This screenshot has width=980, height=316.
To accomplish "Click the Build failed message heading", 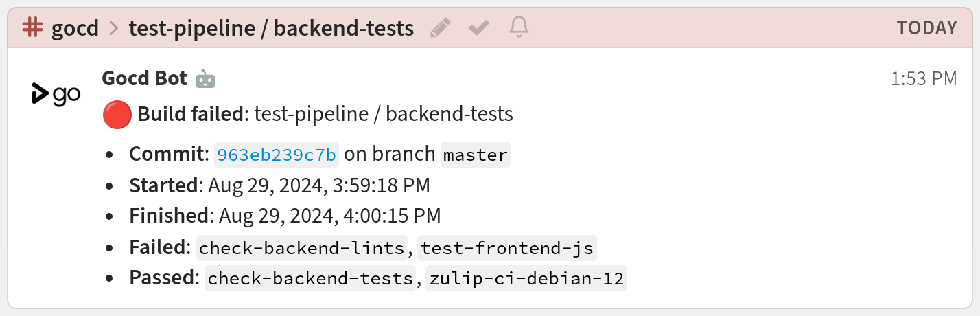I will click(x=191, y=114).
